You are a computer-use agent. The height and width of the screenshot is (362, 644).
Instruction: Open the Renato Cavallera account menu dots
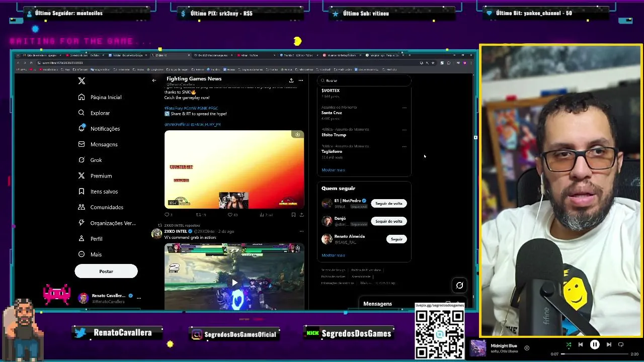pyautogui.click(x=139, y=298)
